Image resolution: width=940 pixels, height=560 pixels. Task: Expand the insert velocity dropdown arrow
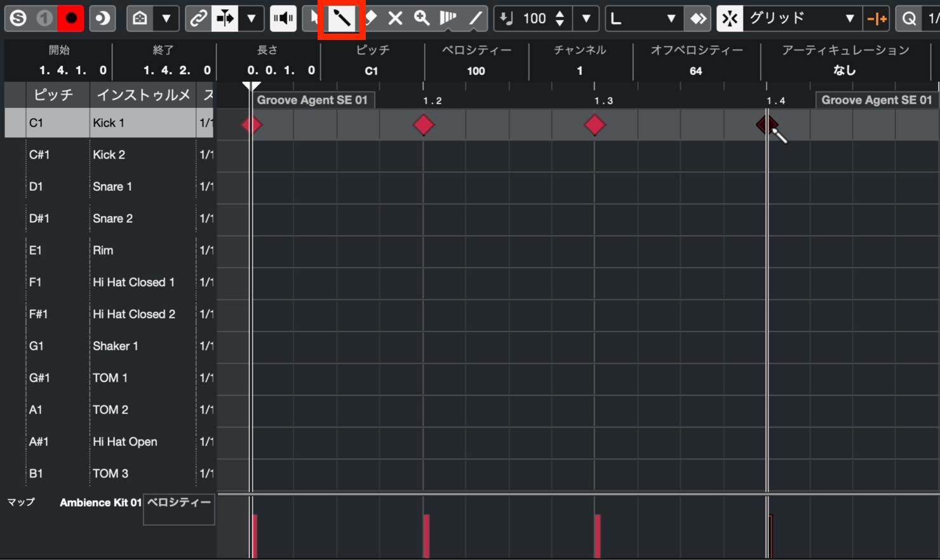(x=586, y=18)
